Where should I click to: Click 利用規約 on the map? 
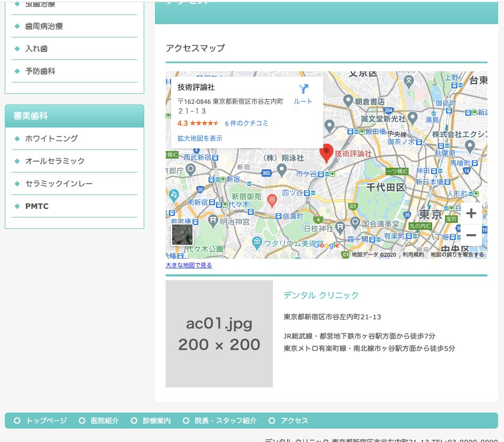(413, 254)
